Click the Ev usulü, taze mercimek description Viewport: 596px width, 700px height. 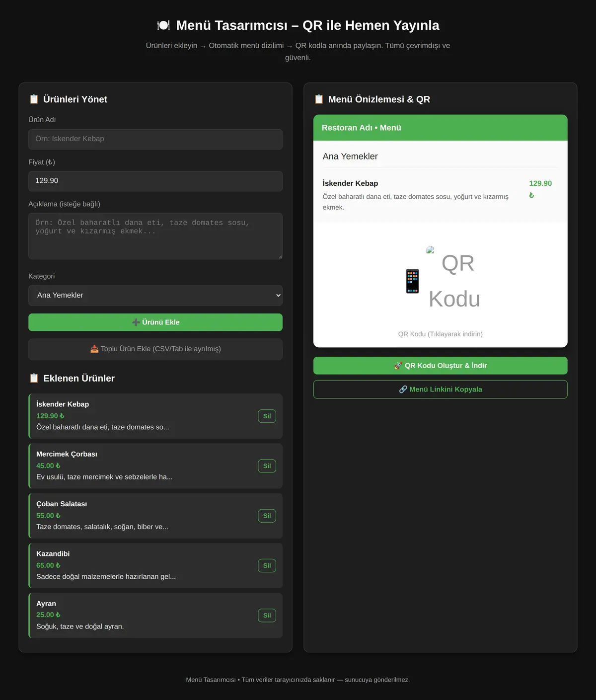[104, 477]
